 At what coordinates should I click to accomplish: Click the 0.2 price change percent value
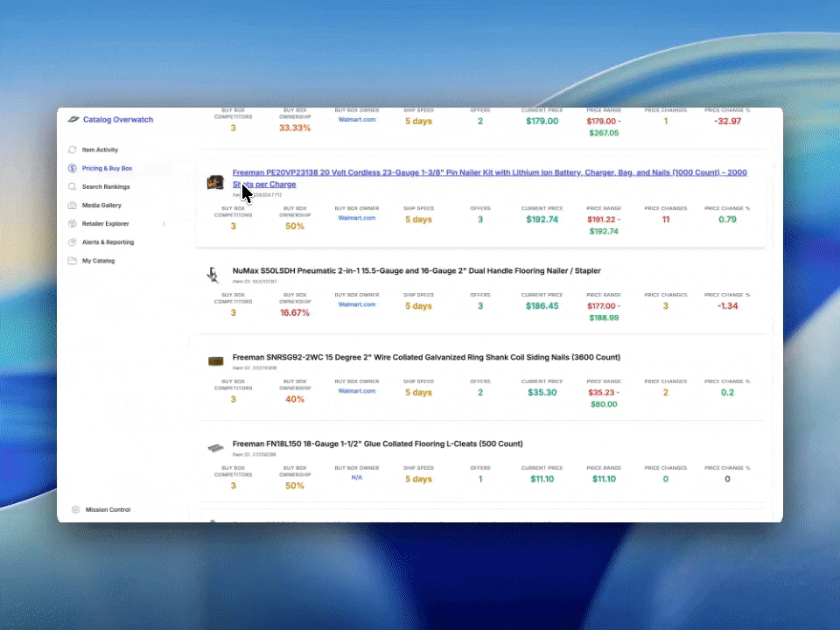coord(727,393)
